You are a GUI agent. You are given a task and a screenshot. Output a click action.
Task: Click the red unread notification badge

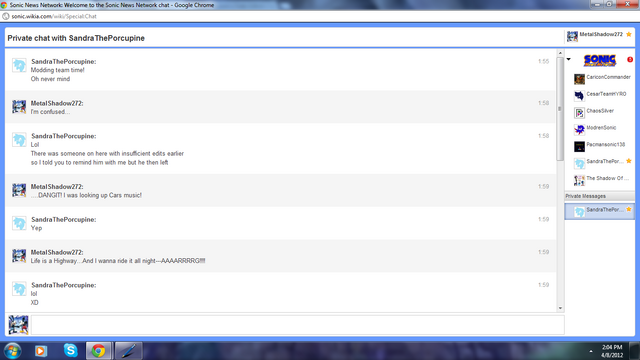(x=630, y=60)
